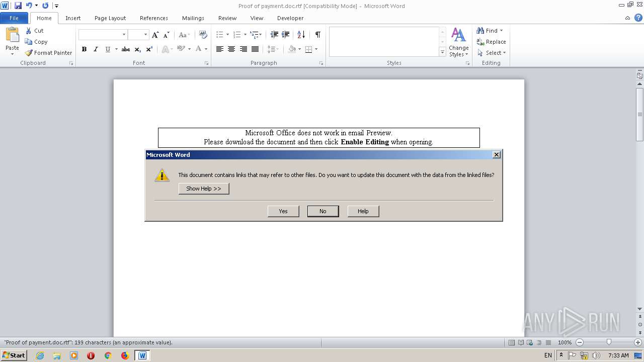The width and height of the screenshot is (644, 362).
Task: Click the Repeat icon in Quick Access
Action: 45,6
